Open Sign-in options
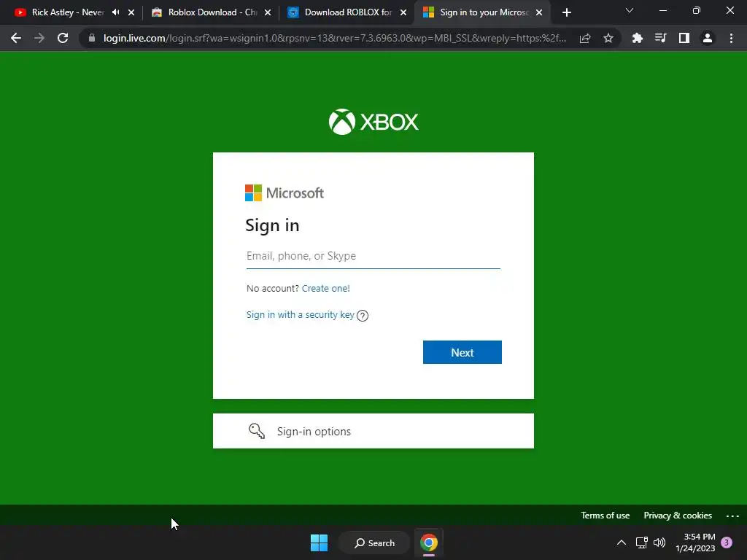The height and width of the screenshot is (560, 747). tap(373, 431)
